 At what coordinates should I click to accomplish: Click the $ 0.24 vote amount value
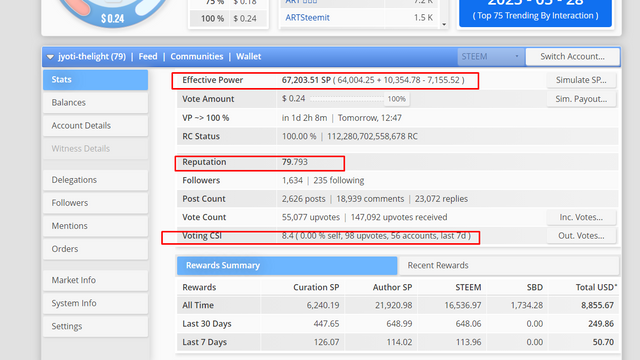(x=293, y=99)
